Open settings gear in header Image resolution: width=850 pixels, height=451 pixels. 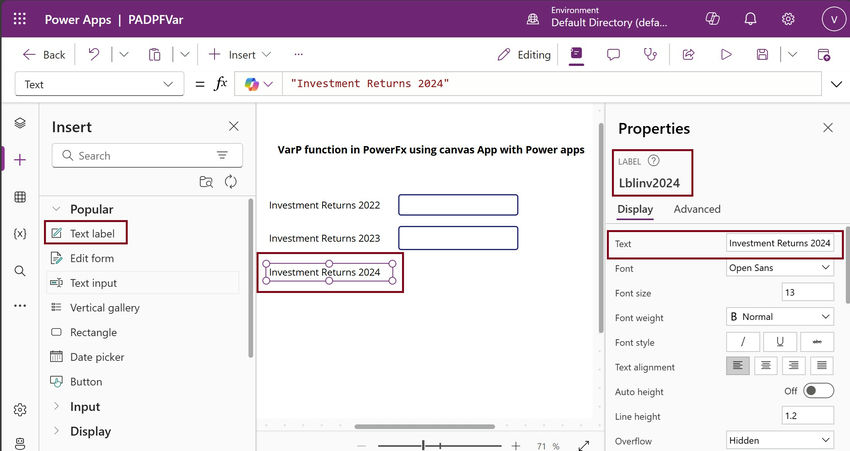click(788, 19)
